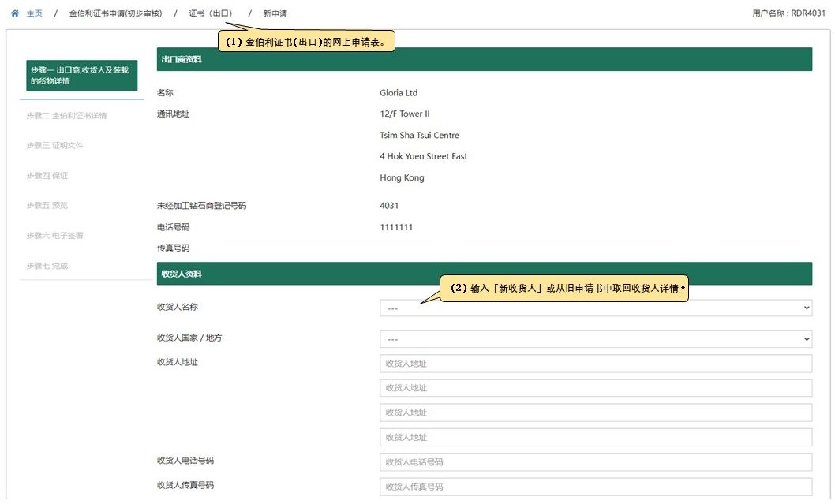Click the 收货人电话号码 input field
Image resolution: width=835 pixels, height=504 pixels.
[x=595, y=462]
